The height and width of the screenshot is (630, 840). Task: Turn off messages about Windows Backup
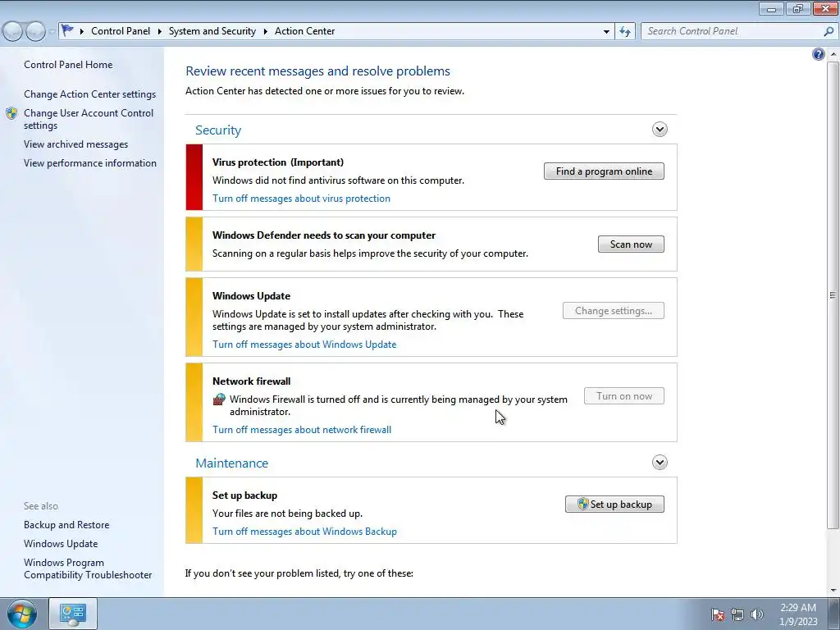(304, 532)
